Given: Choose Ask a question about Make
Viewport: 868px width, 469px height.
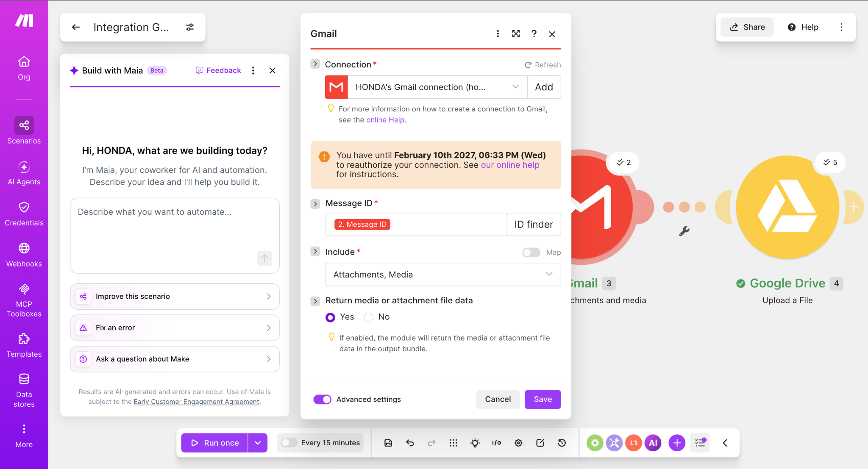Looking at the screenshot, I should pyautogui.click(x=175, y=359).
